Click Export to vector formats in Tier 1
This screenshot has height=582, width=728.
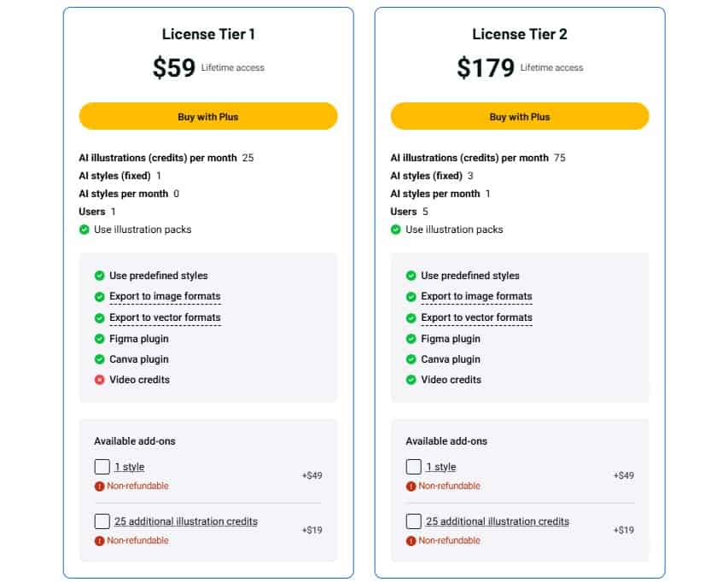pos(165,317)
